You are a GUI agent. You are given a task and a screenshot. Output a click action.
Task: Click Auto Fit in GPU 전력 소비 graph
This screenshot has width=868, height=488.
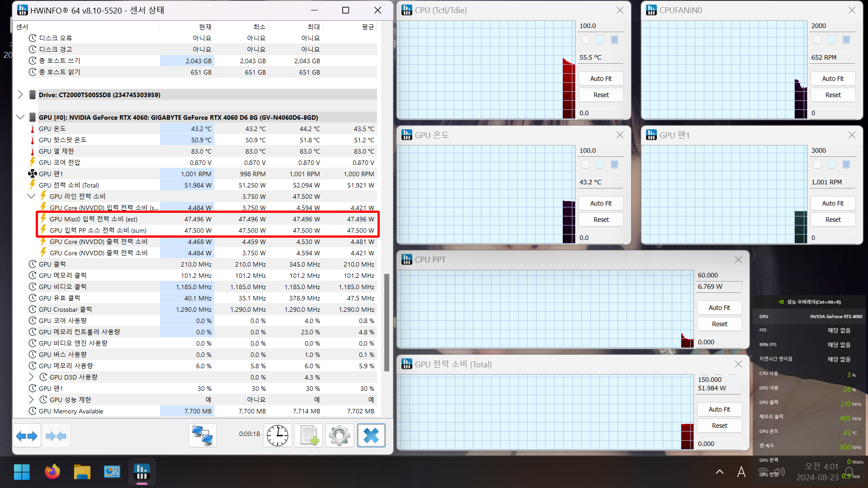pyautogui.click(x=719, y=409)
